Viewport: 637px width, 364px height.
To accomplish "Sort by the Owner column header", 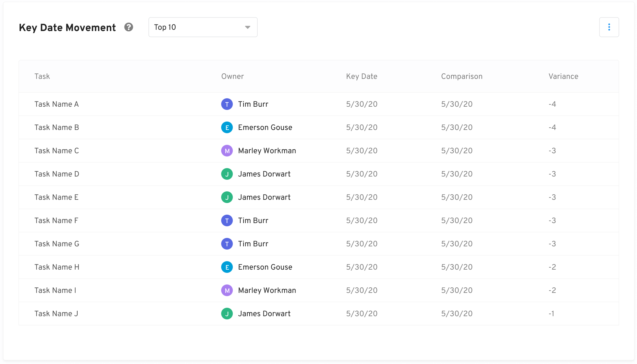I will click(x=232, y=76).
